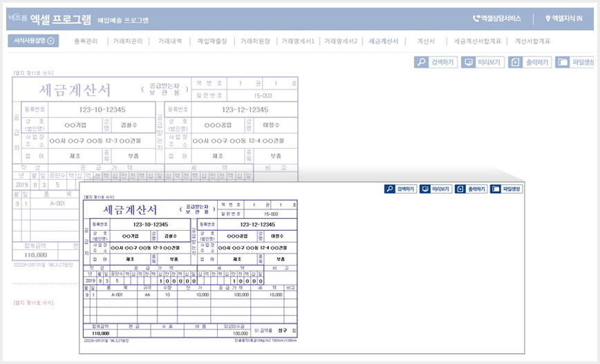The height and width of the screenshot is (364, 600).
Task: Open the 엑셀상담서비스 phone link
Action: pos(497,19)
